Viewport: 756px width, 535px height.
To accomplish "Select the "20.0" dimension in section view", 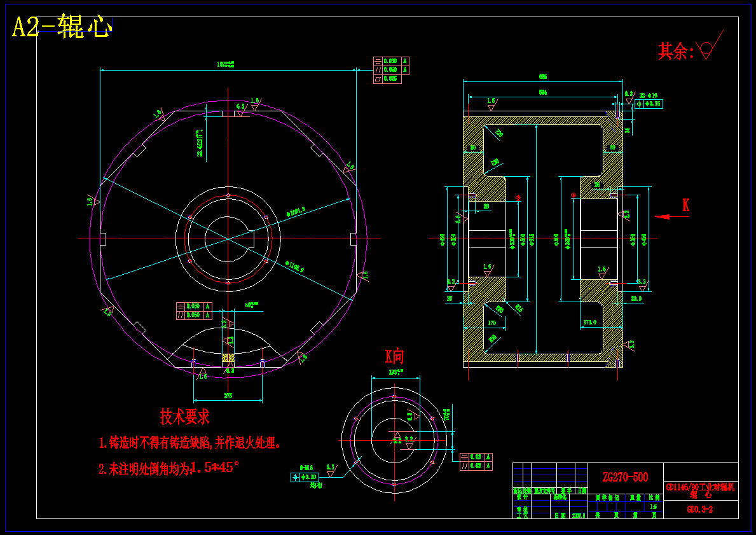I will point(636,298).
